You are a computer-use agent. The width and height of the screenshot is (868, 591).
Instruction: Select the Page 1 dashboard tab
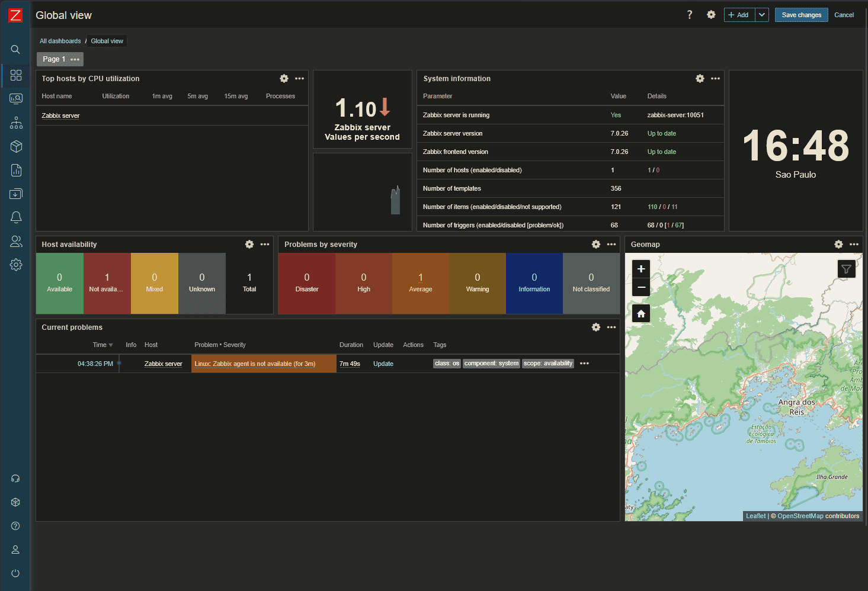tap(54, 59)
